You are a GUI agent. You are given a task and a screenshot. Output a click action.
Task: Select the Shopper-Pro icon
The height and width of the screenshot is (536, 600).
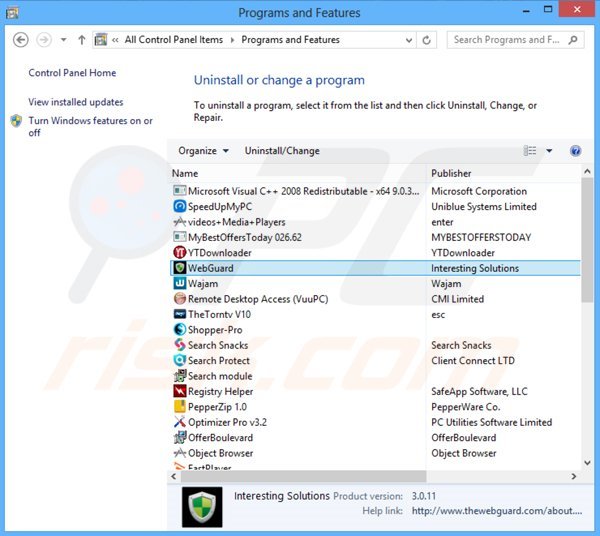click(x=179, y=329)
